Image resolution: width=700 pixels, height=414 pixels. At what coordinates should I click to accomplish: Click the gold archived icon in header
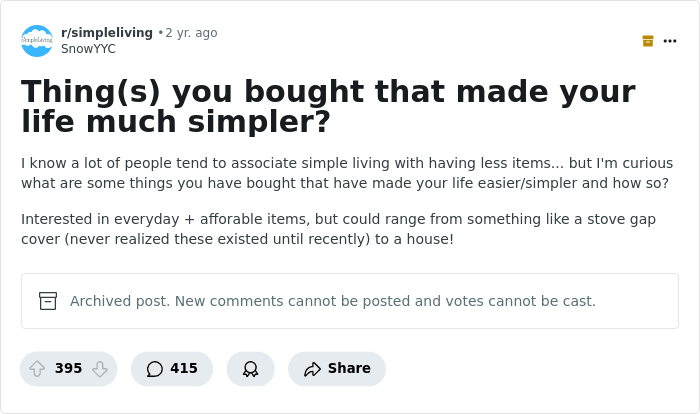[x=648, y=41]
